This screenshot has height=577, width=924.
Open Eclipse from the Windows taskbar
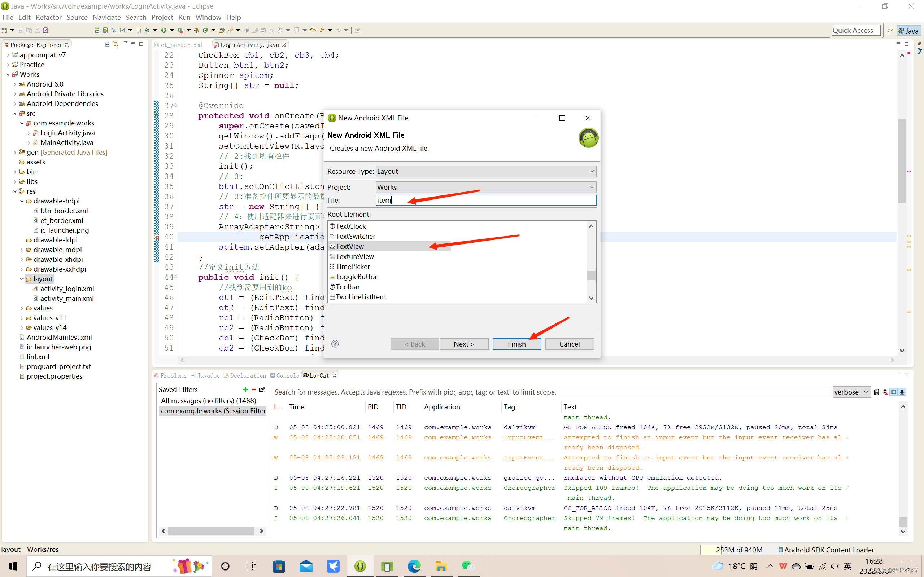(360, 566)
